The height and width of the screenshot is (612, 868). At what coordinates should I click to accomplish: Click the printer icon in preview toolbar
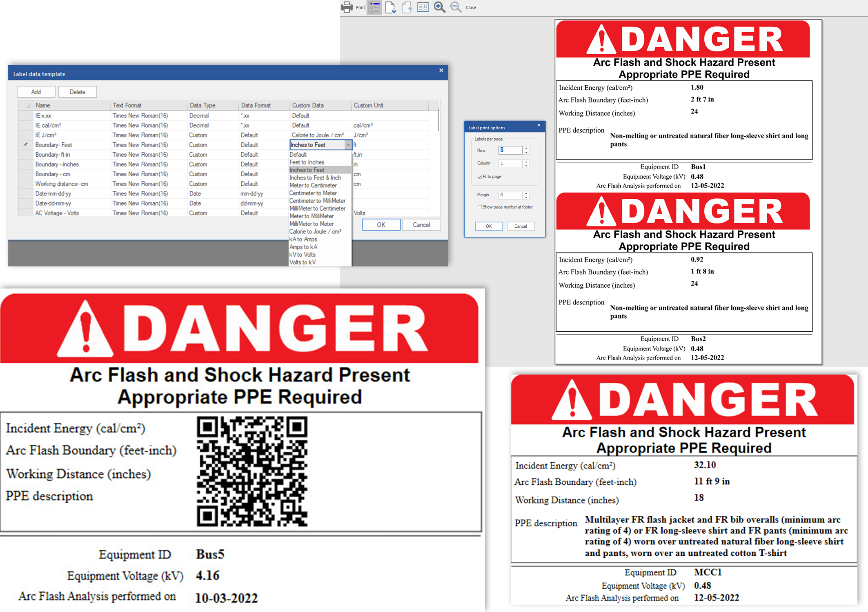347,7
